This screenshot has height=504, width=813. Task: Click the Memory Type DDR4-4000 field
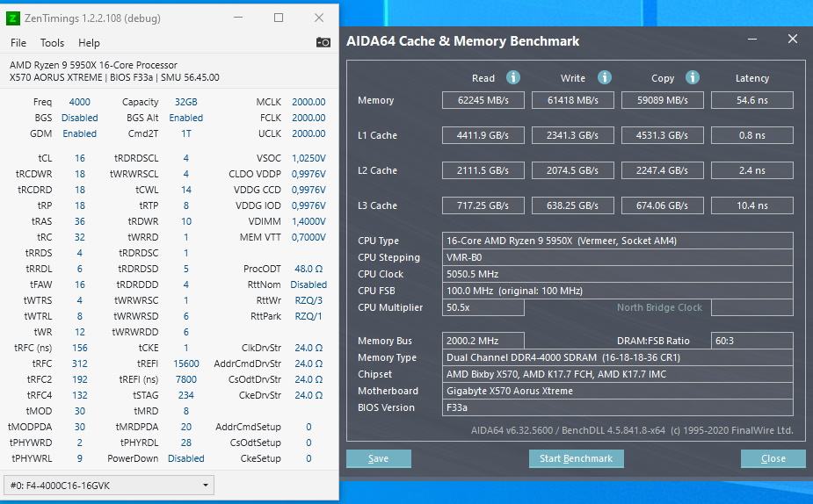coord(618,357)
